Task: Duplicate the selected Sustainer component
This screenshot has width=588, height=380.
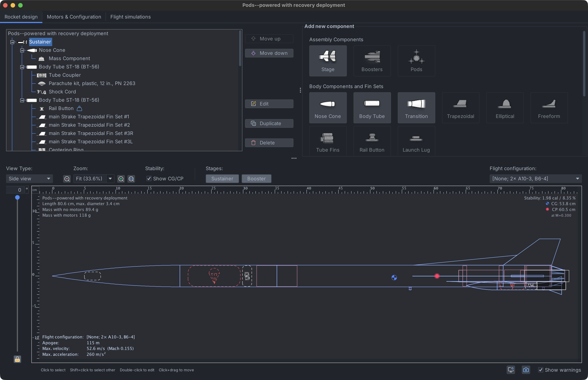Action: point(269,123)
